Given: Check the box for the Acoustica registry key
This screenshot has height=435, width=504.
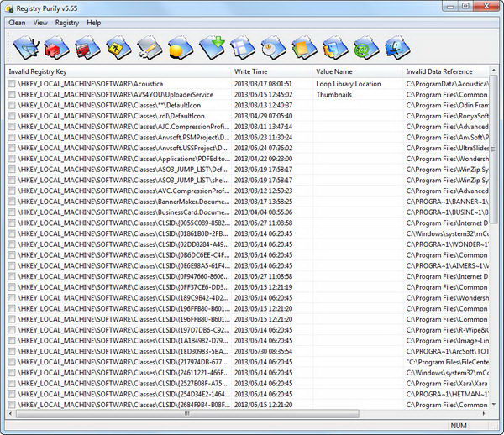Looking at the screenshot, I should tap(12, 84).
